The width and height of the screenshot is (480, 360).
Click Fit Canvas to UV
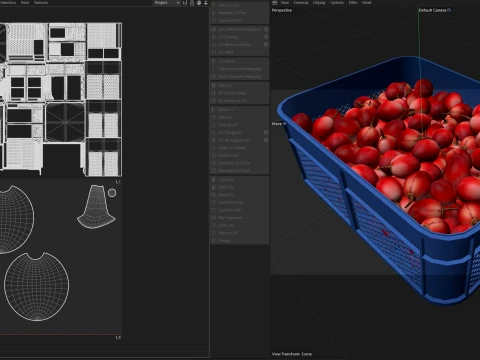239,101
